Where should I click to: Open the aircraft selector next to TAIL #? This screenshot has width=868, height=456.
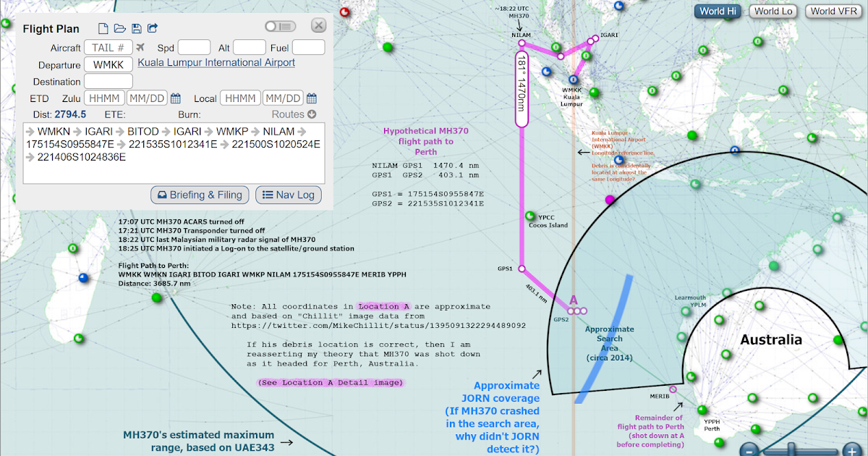[x=139, y=46]
